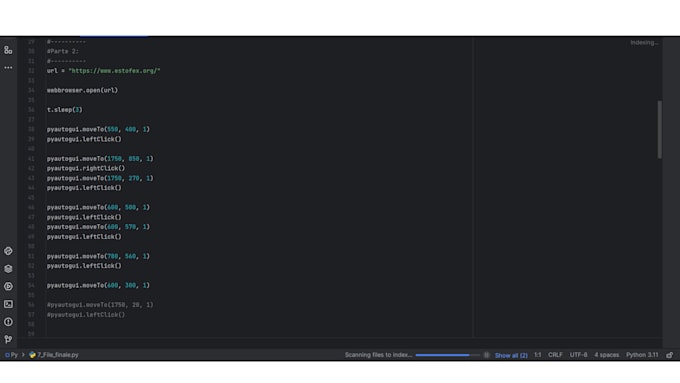
Task: Open the Python Packages tool window
Action: coord(8,269)
